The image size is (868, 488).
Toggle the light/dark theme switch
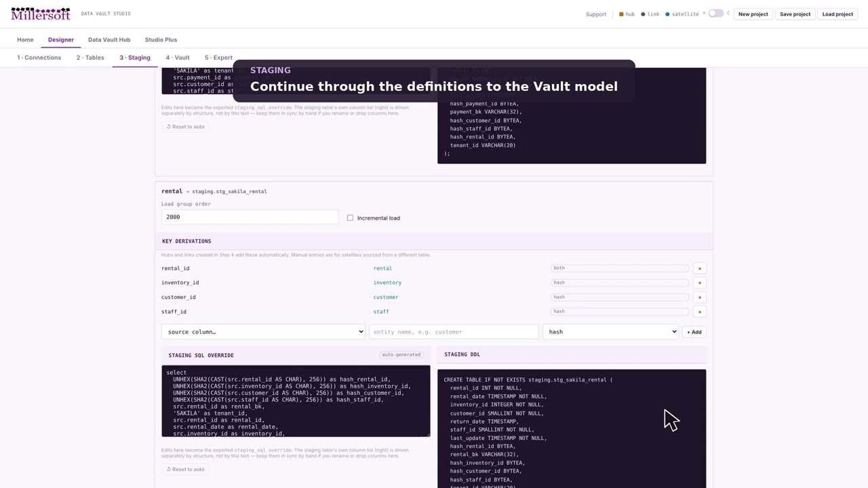click(715, 14)
